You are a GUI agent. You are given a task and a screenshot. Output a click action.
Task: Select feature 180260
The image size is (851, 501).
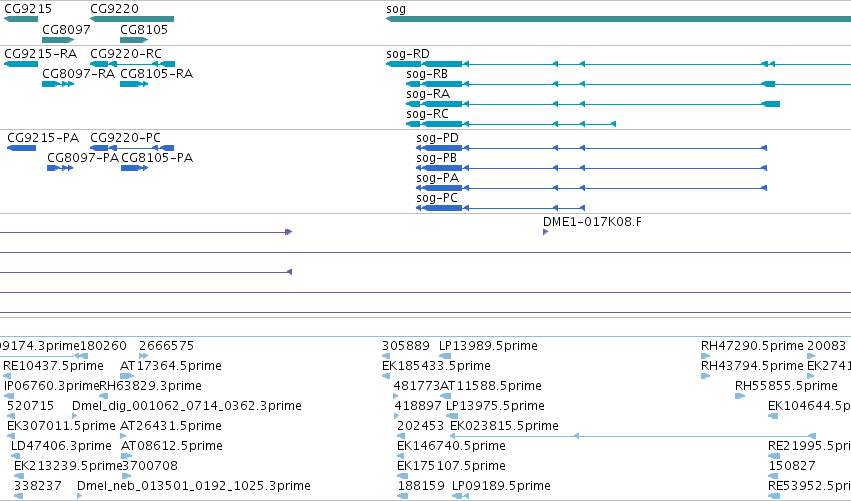point(103,346)
